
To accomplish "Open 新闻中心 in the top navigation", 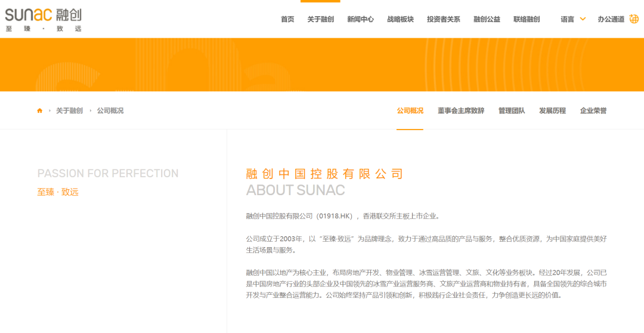I will click(x=360, y=19).
